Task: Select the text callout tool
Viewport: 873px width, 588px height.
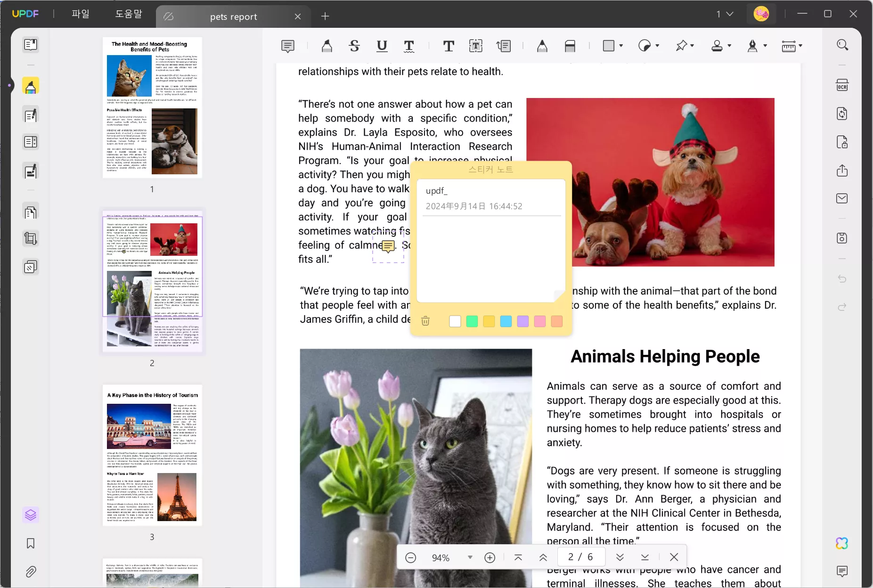Action: tap(504, 46)
